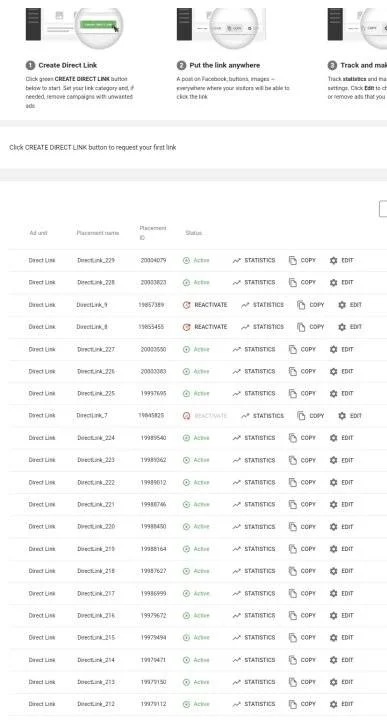The image size is (387, 720).
Task: Select placement ID 19989362
Action: (x=153, y=460)
